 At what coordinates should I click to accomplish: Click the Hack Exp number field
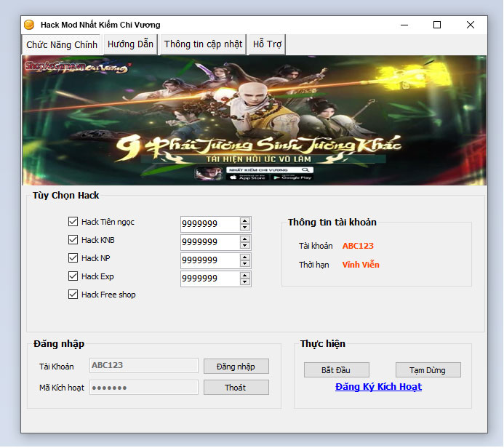(210, 279)
